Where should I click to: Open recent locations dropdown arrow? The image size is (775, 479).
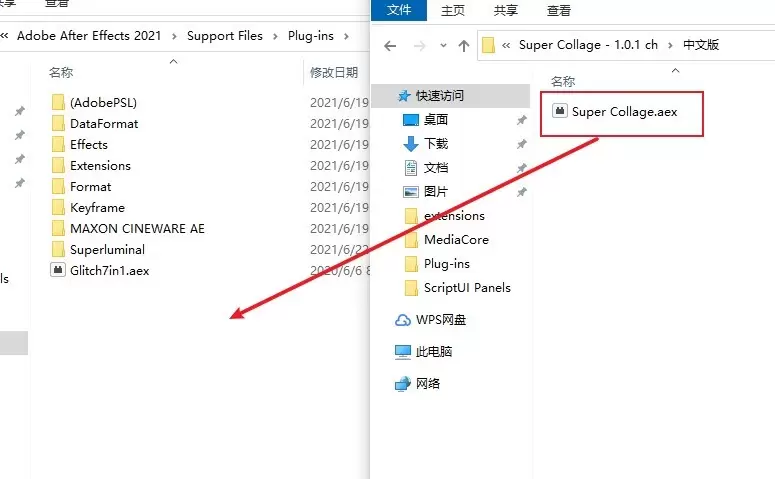point(443,46)
